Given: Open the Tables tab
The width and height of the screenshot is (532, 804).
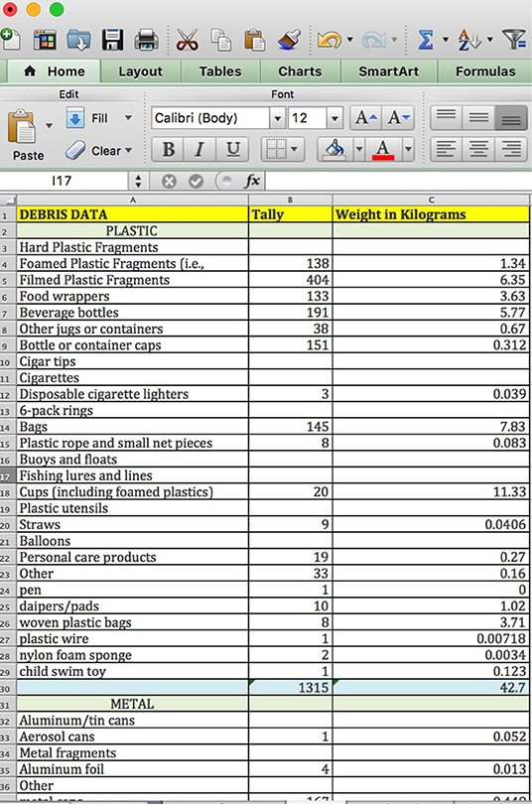Looking at the screenshot, I should click(x=220, y=71).
